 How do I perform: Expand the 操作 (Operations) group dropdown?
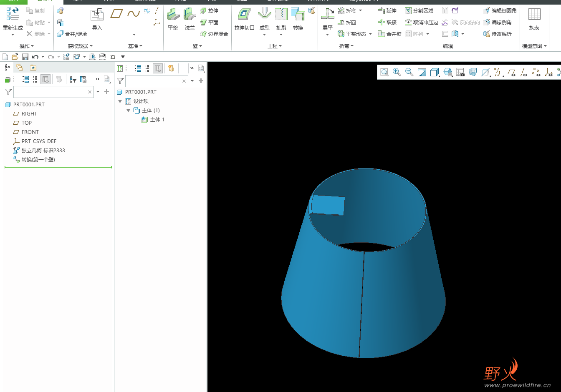click(x=27, y=46)
